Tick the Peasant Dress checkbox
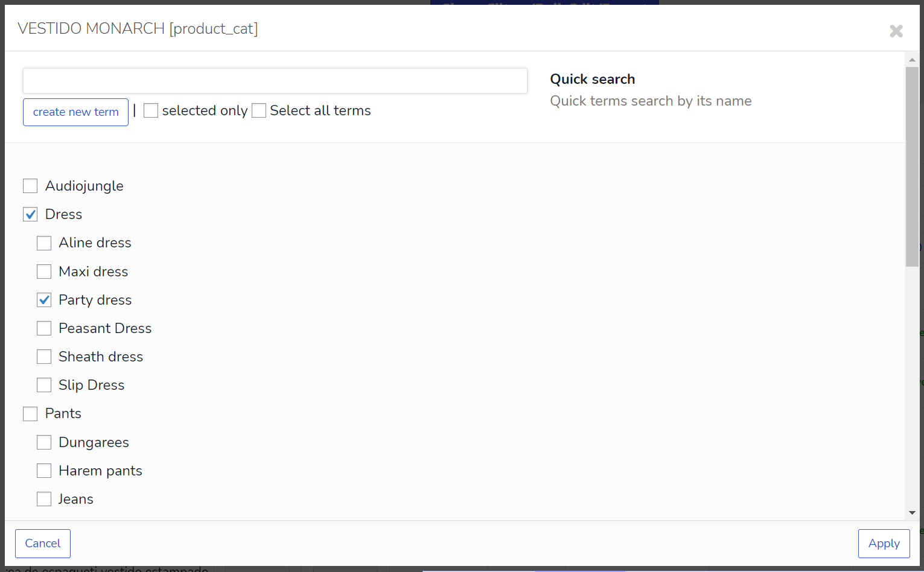The height and width of the screenshot is (572, 924). coord(44,328)
